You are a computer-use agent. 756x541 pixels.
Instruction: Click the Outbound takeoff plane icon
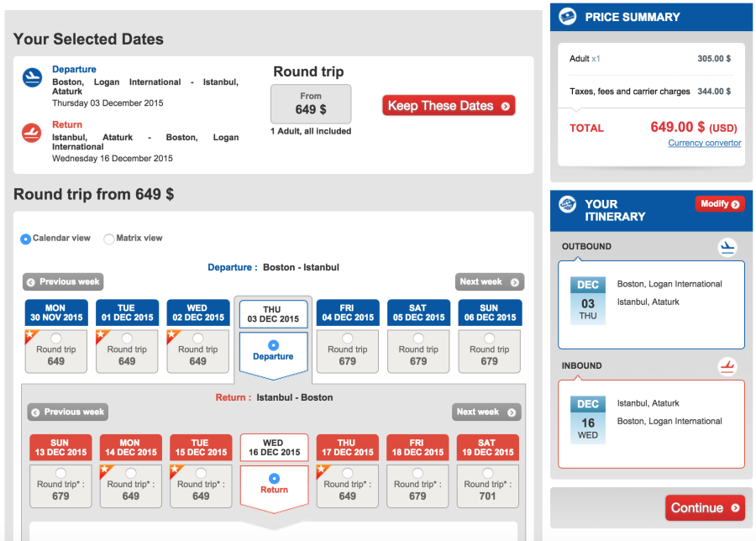click(727, 247)
